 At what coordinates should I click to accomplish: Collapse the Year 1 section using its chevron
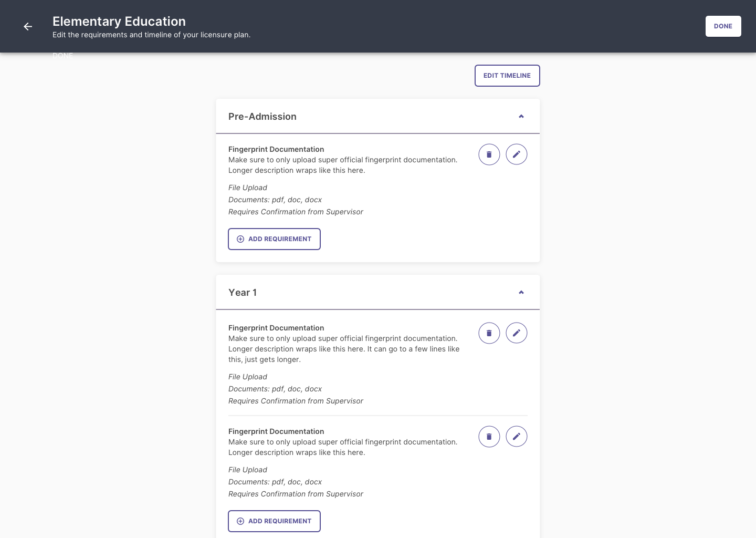pyautogui.click(x=521, y=293)
